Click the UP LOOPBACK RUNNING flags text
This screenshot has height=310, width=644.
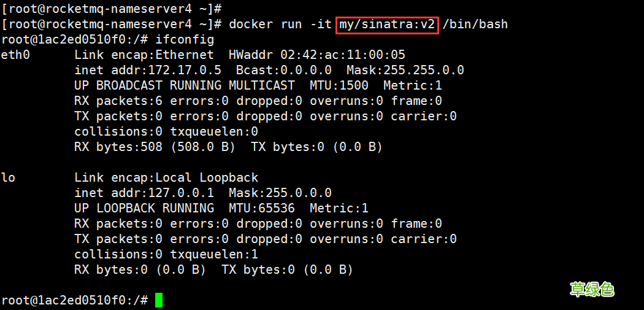pyautogui.click(x=144, y=209)
